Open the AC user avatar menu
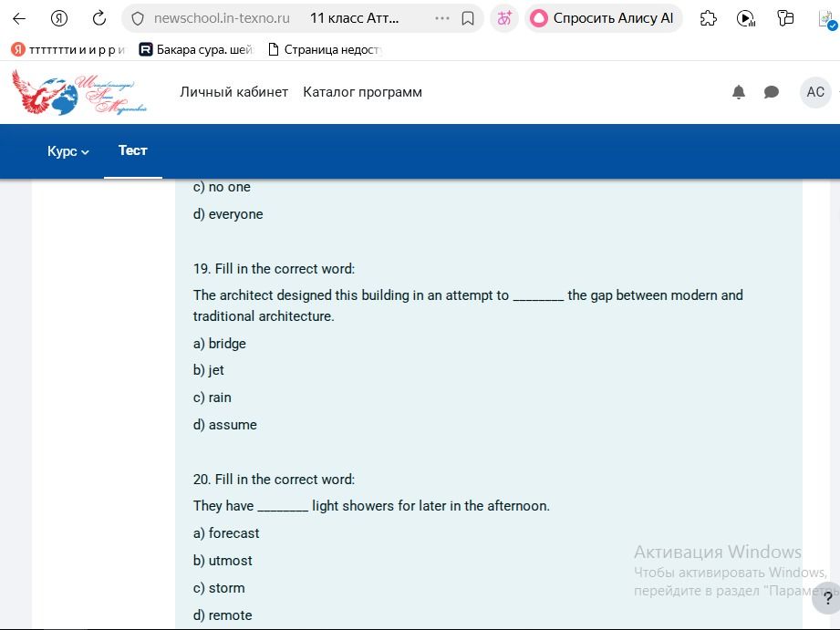 (x=815, y=92)
